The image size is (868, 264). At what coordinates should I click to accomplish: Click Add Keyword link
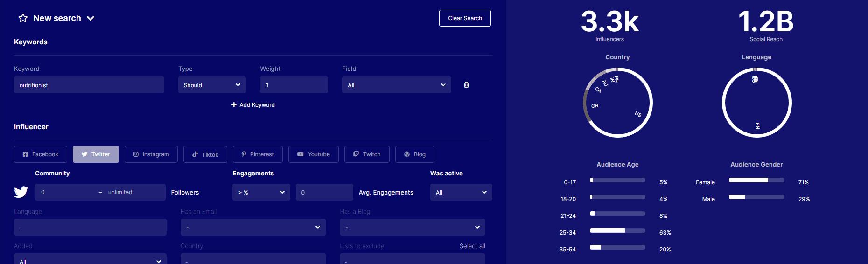[253, 105]
